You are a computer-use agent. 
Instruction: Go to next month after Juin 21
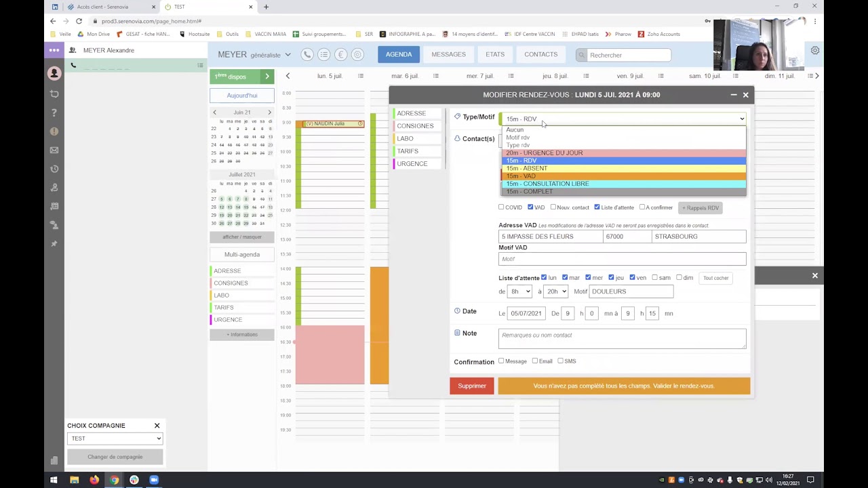269,113
